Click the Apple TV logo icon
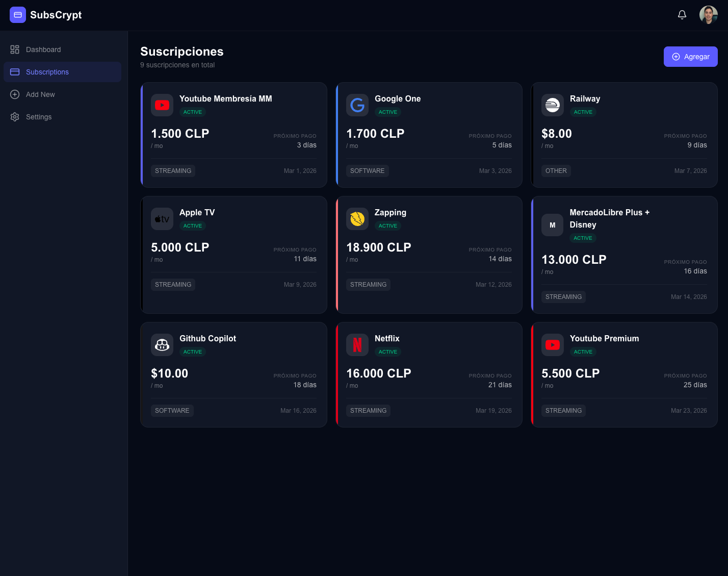This screenshot has width=728, height=576. pos(162,219)
